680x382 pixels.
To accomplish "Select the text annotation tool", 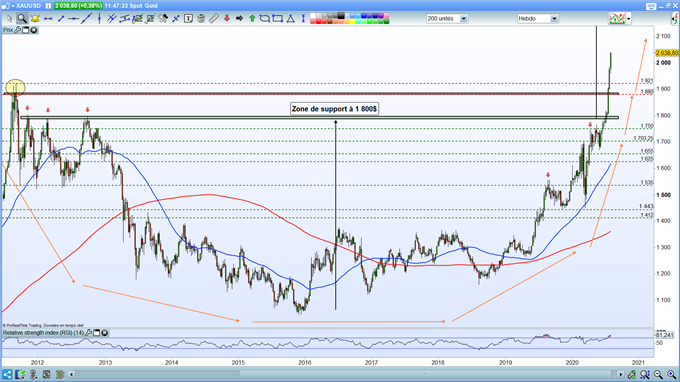I will click(188, 18).
